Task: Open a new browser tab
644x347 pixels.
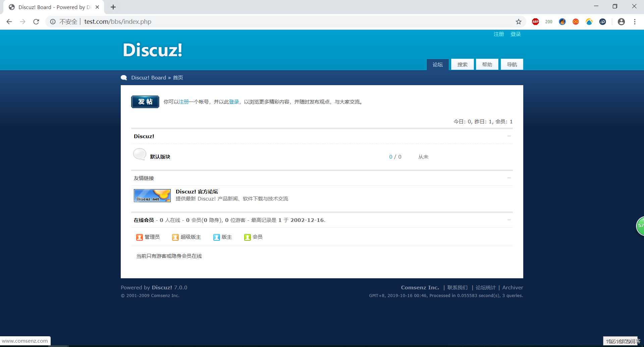Action: click(113, 7)
